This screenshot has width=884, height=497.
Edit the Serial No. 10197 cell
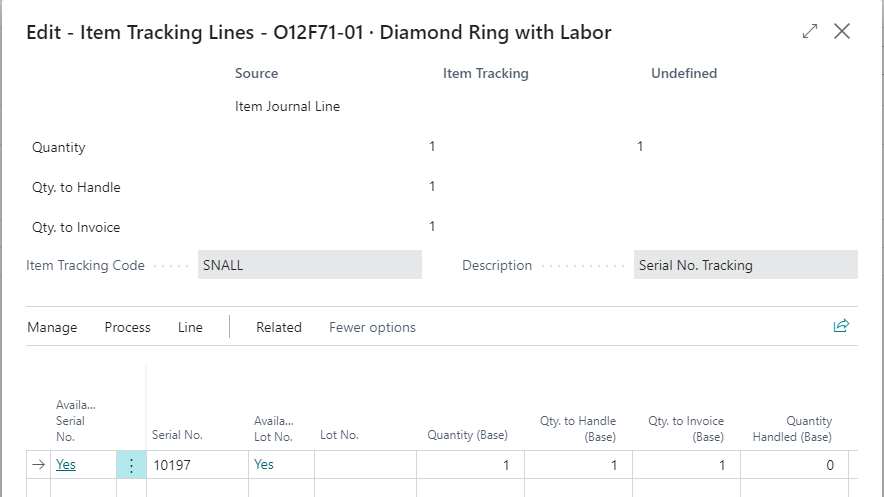(x=197, y=465)
